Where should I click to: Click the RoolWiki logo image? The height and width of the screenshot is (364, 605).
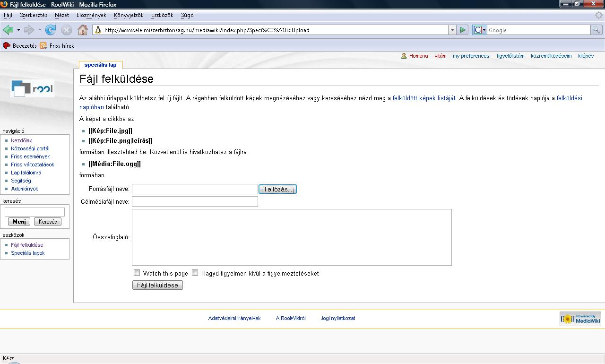[32, 88]
